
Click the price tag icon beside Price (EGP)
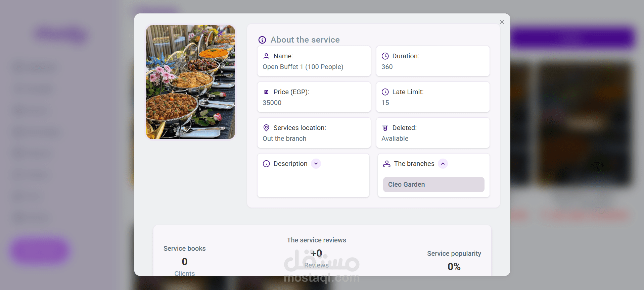pos(266,92)
